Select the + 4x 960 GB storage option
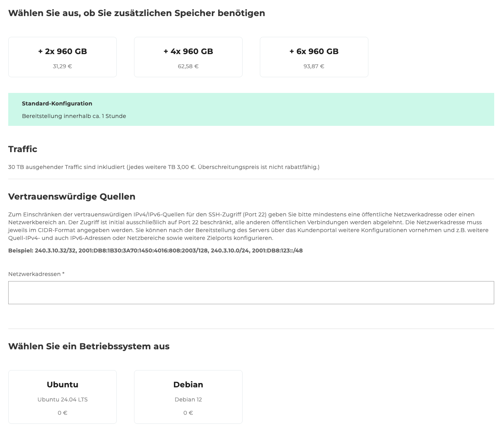This screenshot has width=504, height=434. pos(188,56)
